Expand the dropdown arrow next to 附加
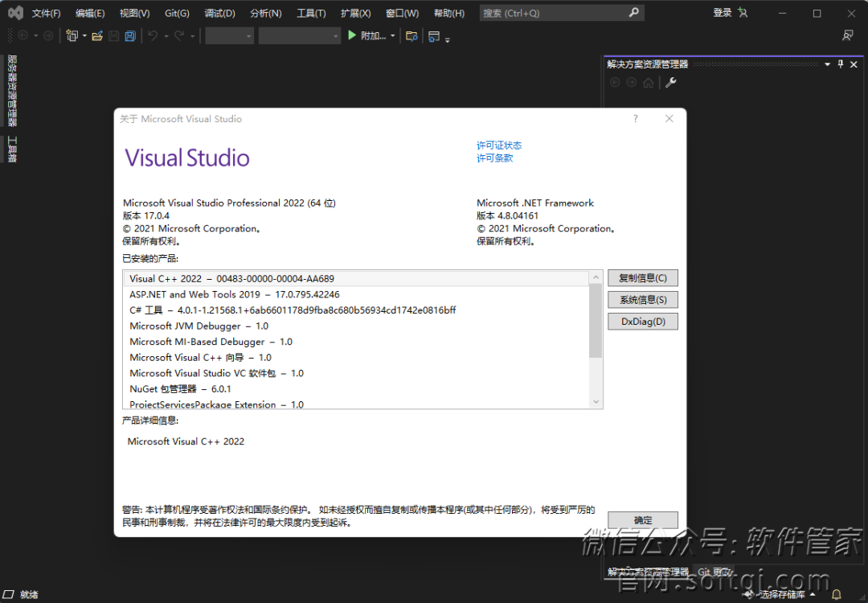This screenshot has height=603, width=868. point(392,35)
